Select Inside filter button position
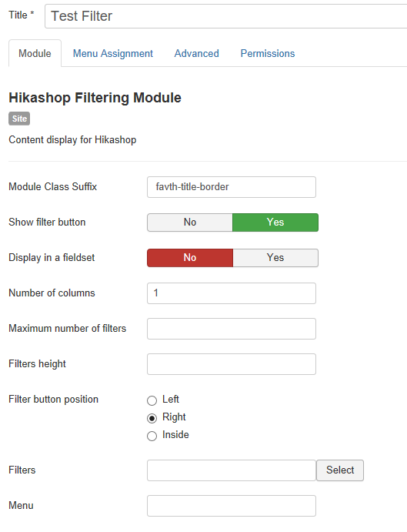This screenshot has height=532, width=407. point(152,436)
